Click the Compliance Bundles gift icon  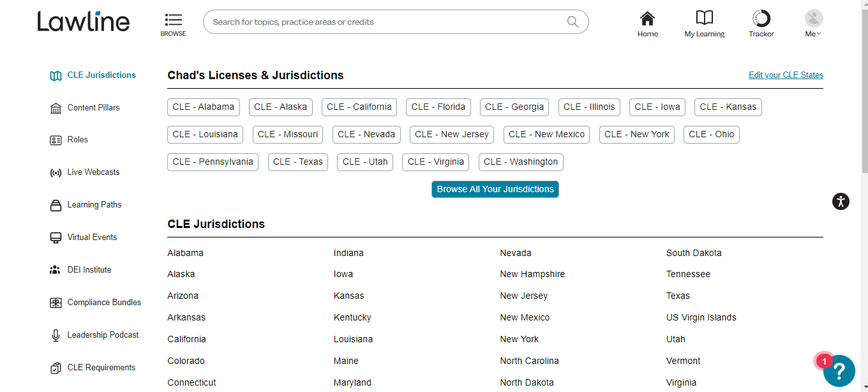(56, 303)
